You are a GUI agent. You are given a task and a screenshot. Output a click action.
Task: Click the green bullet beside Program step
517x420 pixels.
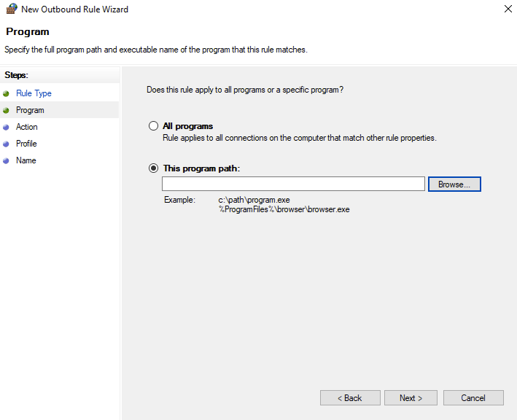pos(7,110)
